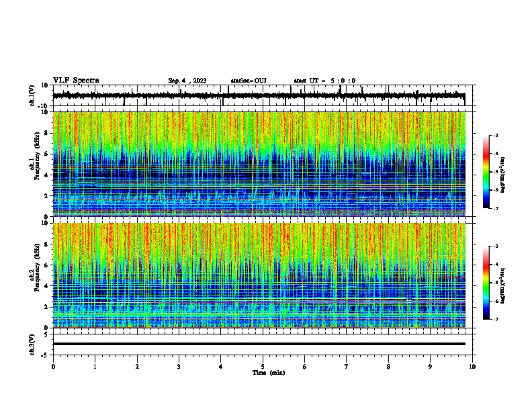Screen dimensions: 532x411
Task: Click time axis tick label "3"
Action: click(x=179, y=367)
